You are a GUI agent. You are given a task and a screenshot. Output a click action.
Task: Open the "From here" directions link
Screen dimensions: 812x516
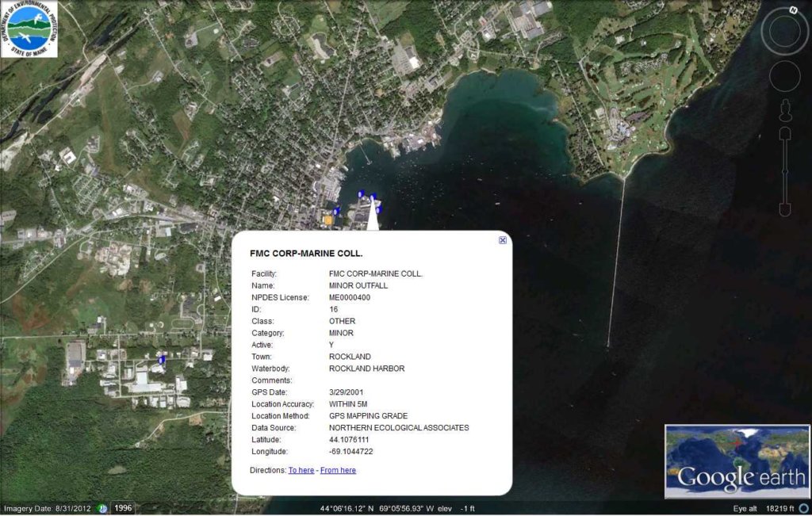pos(338,471)
